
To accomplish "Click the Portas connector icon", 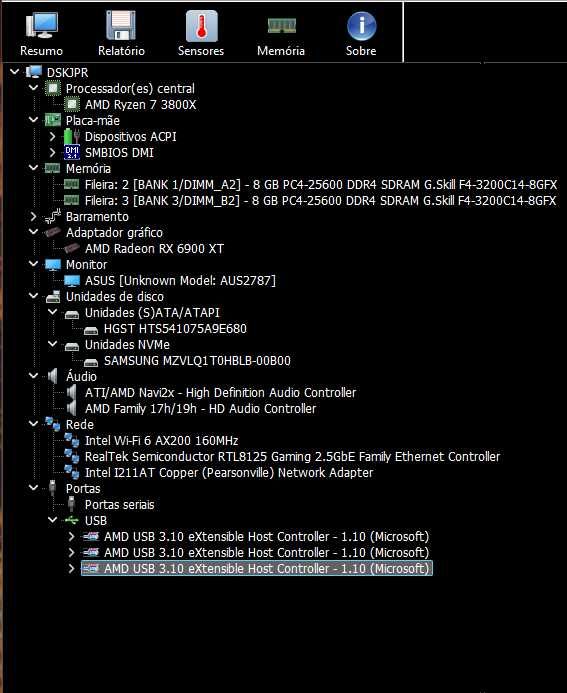I will 53,488.
